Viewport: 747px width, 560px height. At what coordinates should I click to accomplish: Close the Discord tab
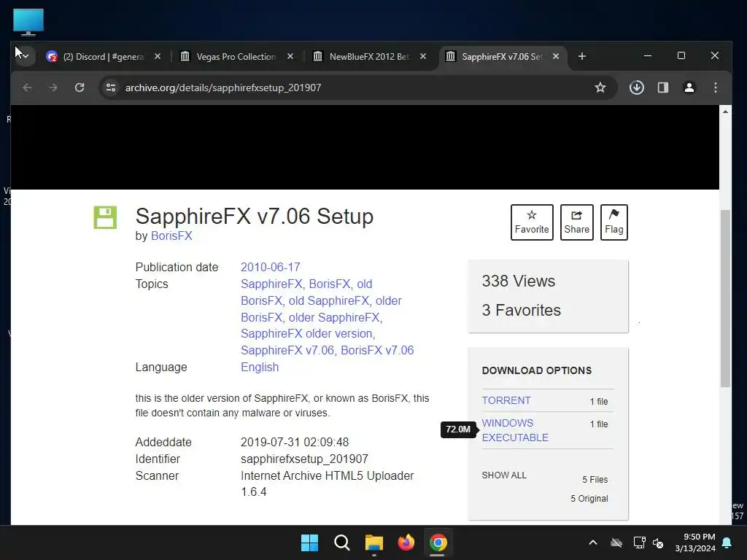158,56
